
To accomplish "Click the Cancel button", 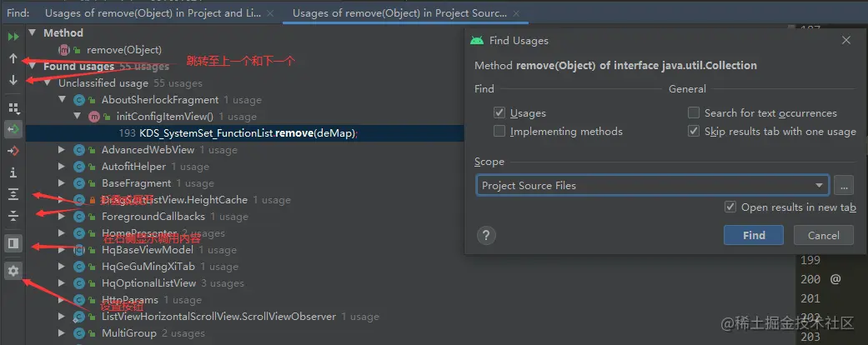I will pos(823,235).
